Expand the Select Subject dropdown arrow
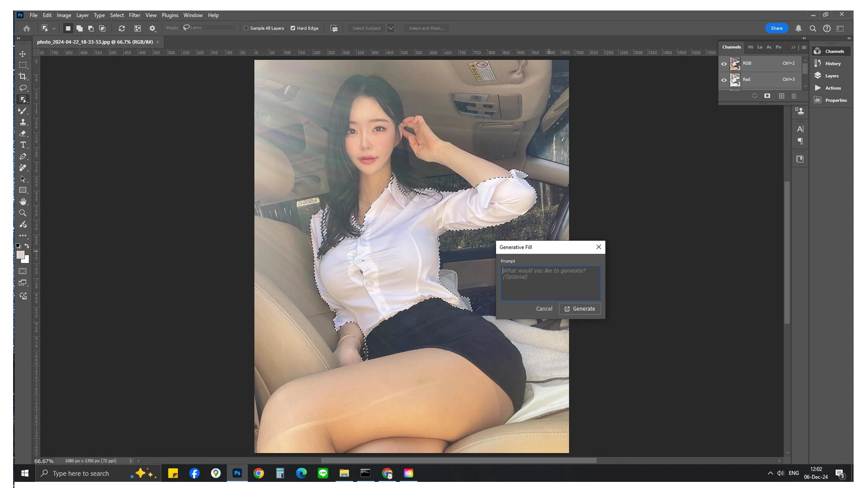This screenshot has height=488, width=868. point(391,28)
